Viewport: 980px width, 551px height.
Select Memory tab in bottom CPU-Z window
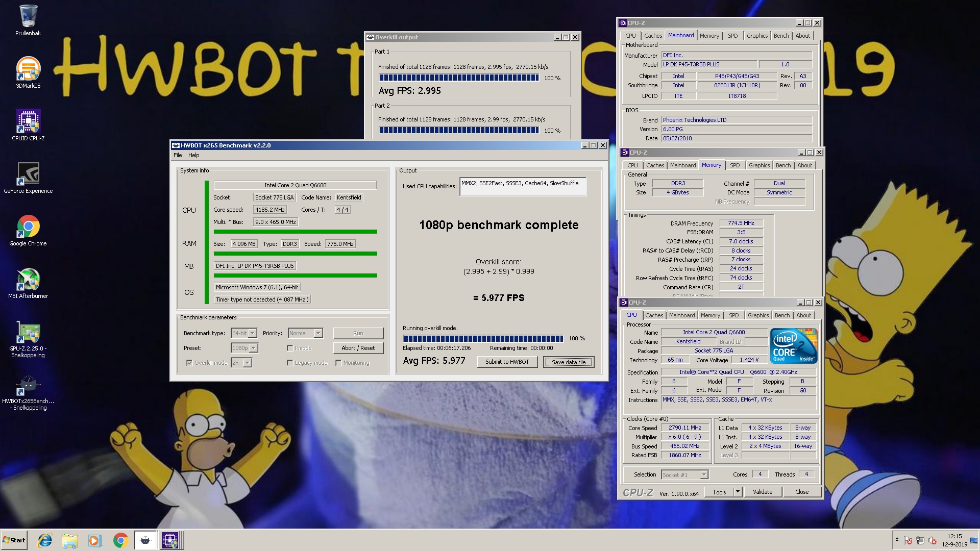coord(710,315)
